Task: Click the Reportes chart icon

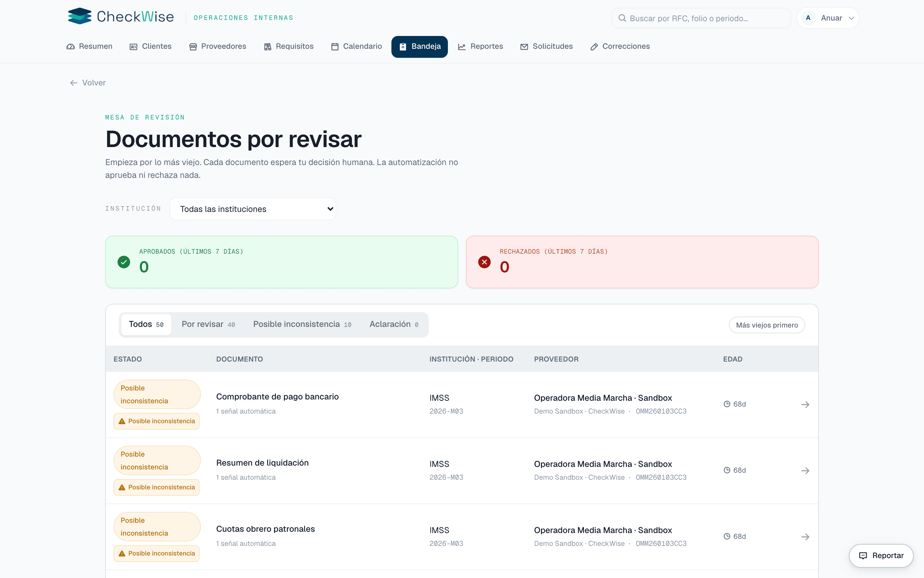Action: click(462, 47)
